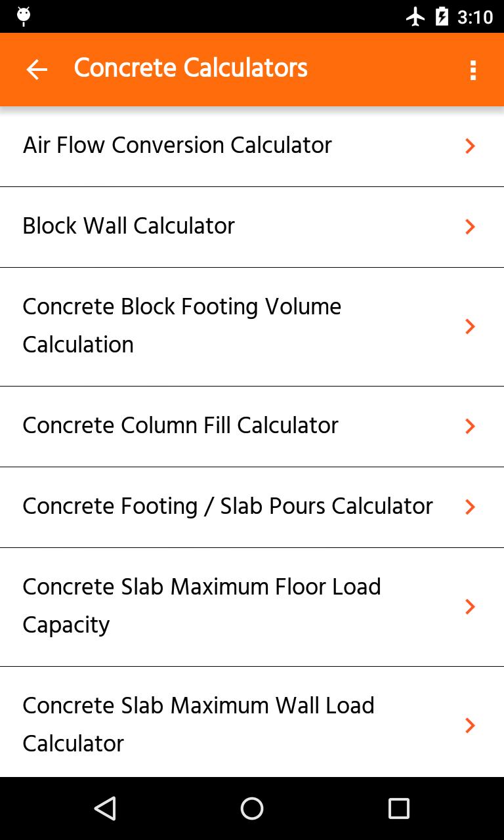Choose Concrete Column Fill Calculator
Image resolution: width=504 pixels, height=840 pixels.
[180, 426]
